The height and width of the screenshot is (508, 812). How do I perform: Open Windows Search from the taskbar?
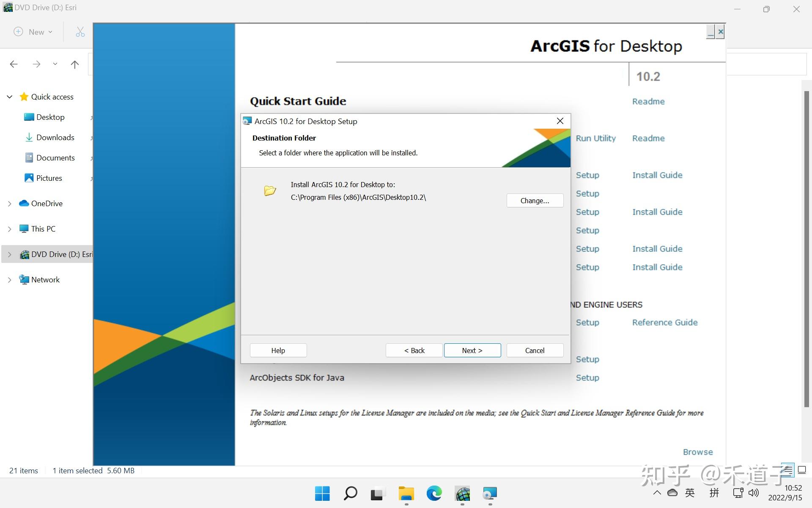[350, 493]
